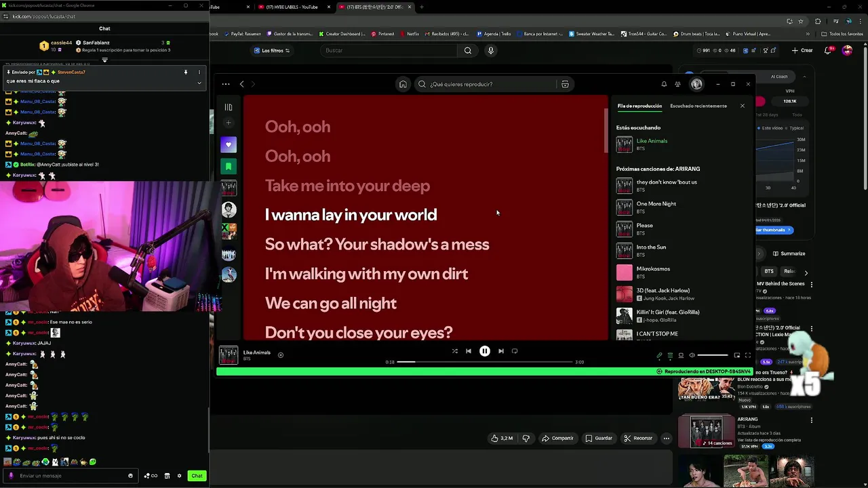
Task: Open Spotify friend activity icon
Action: coord(677,84)
